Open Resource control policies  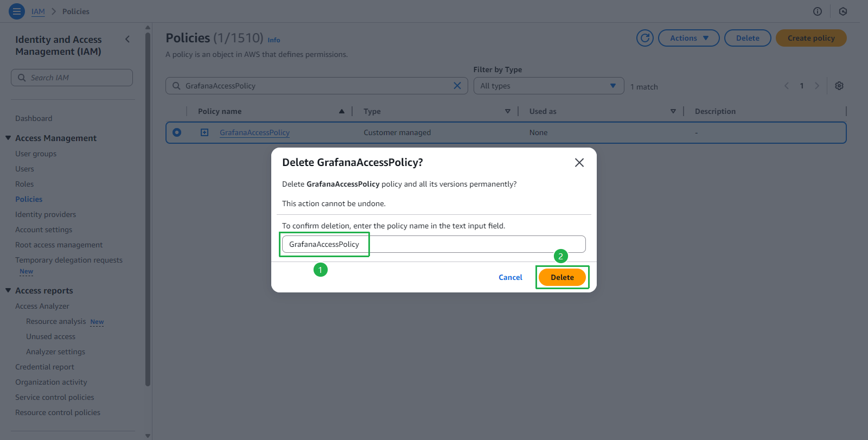tap(58, 412)
